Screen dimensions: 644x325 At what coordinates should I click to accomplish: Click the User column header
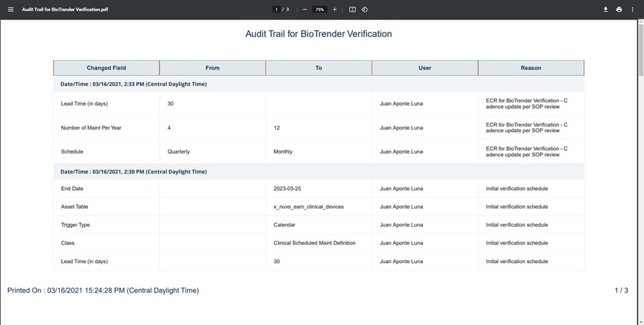click(x=425, y=68)
